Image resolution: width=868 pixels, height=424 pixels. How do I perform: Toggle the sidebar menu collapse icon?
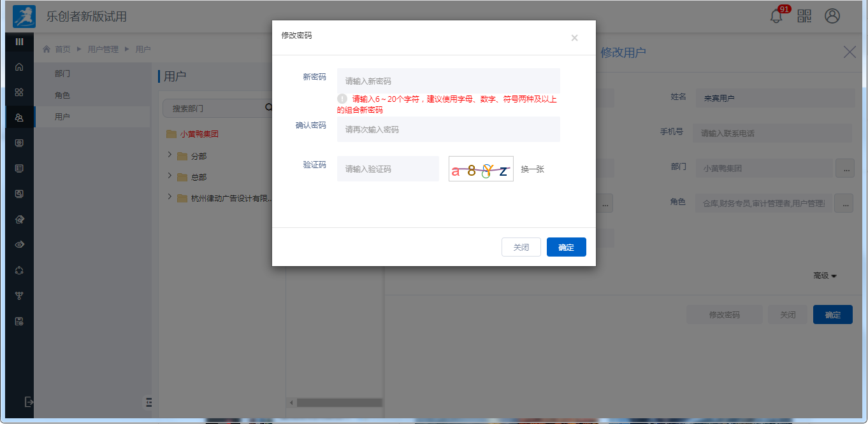click(19, 41)
